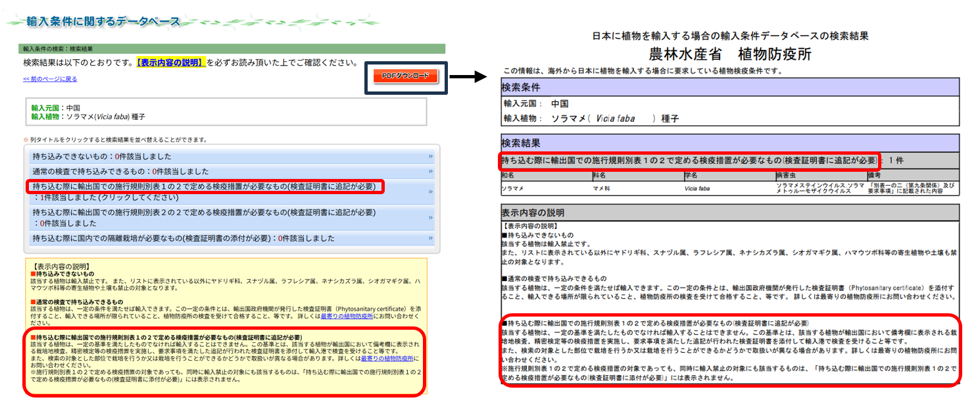Click chevron on the 隔離栽培 row
980x412 pixels.
click(430, 238)
